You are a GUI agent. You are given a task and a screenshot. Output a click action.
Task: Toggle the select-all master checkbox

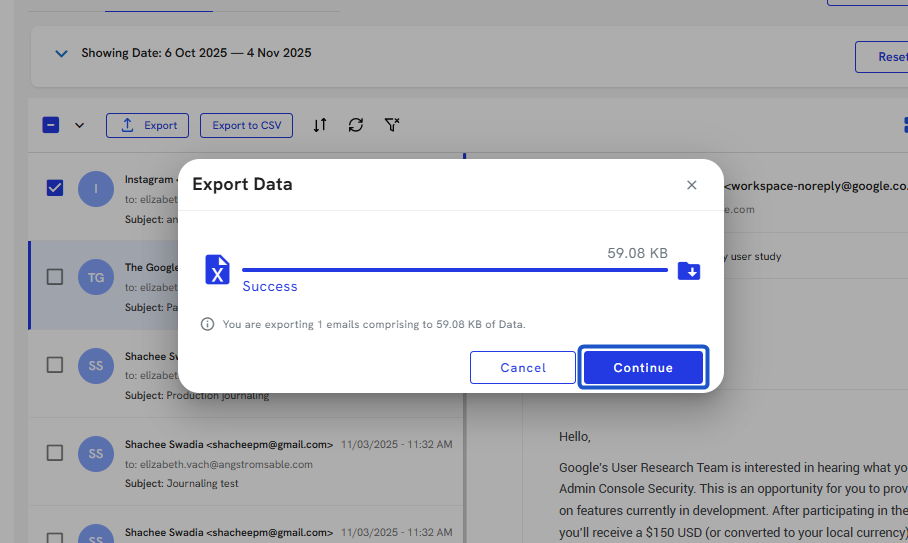click(51, 125)
